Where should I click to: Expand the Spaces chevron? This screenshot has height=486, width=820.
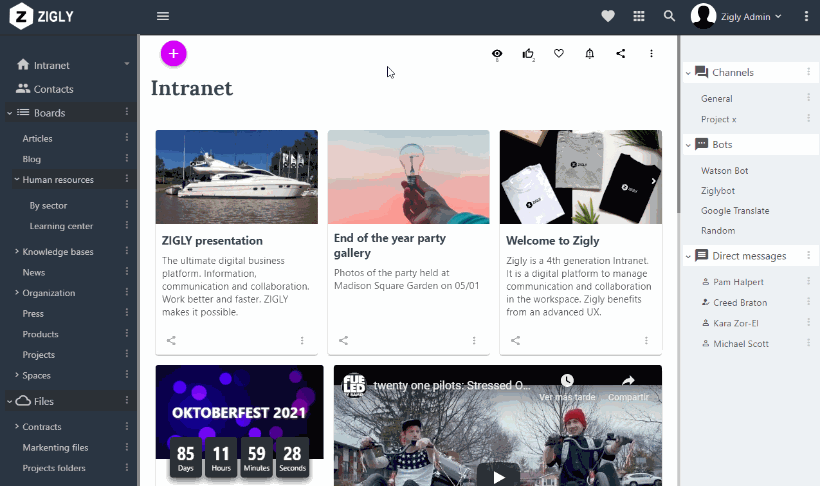click(17, 375)
